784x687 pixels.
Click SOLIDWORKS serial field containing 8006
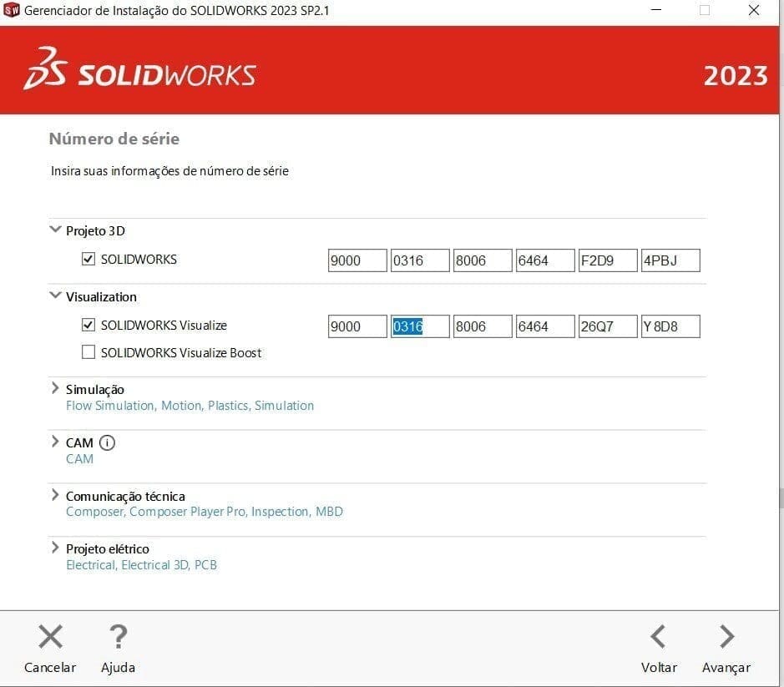pos(483,260)
